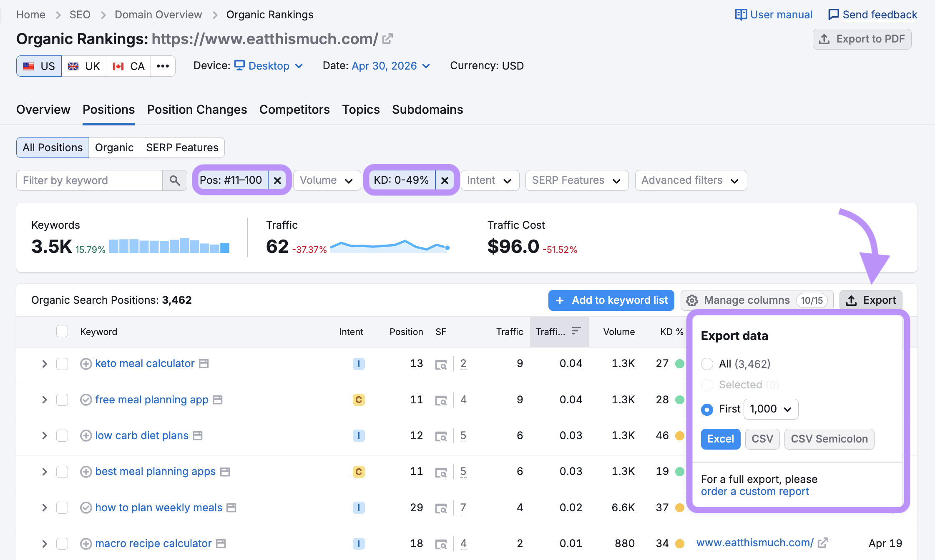Screen dimensions: 935x560
Task: Select the UK country database
Action: pyautogui.click(x=84, y=66)
